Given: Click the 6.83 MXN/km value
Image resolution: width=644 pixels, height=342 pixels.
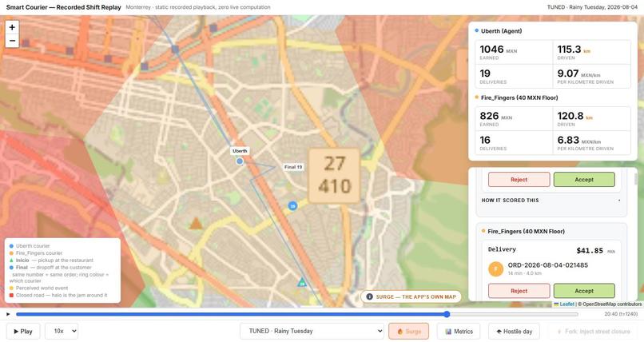Looking at the screenshot, I should pyautogui.click(x=578, y=141).
